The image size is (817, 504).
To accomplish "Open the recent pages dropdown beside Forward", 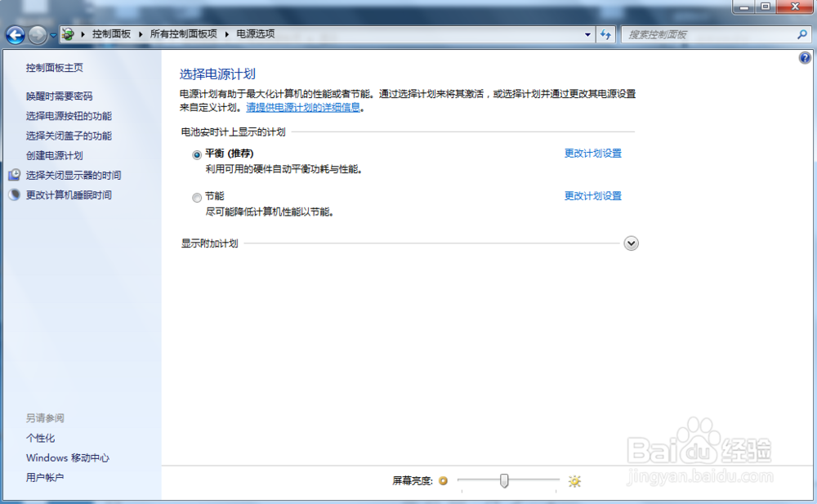I will [x=53, y=35].
